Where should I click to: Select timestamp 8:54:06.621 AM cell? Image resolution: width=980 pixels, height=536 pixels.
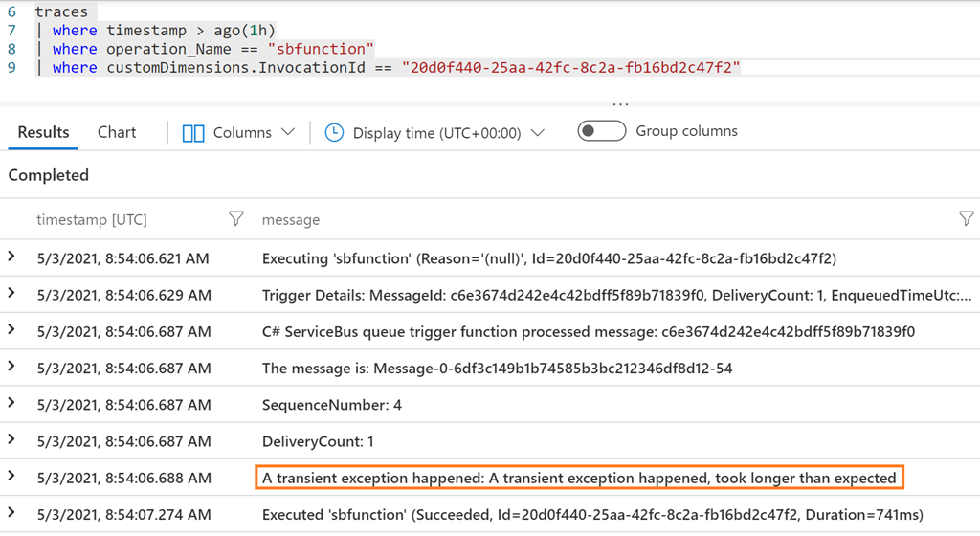123,258
